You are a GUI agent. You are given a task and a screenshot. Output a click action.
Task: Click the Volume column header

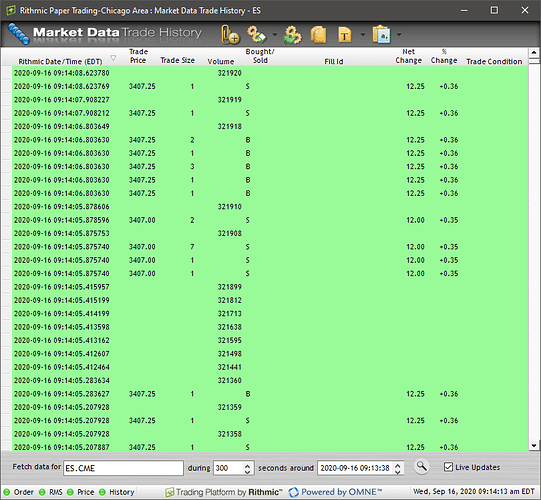coord(221,61)
